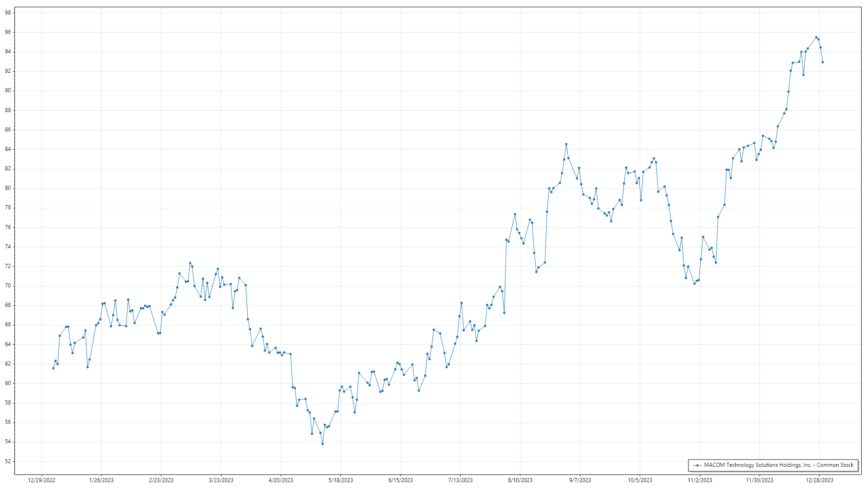The height and width of the screenshot is (488, 868).
Task: Click the 9/7/2023 x-axis label
Action: (580, 480)
